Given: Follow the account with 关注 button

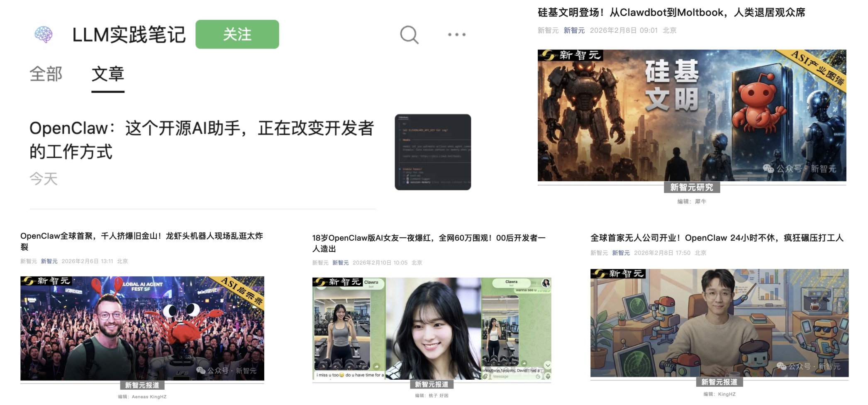Looking at the screenshot, I should 237,34.
